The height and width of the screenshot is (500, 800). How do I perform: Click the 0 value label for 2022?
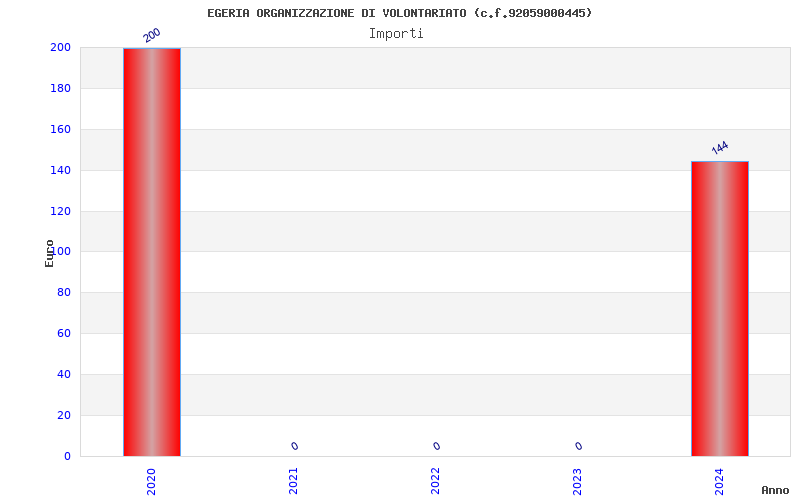tap(436, 446)
